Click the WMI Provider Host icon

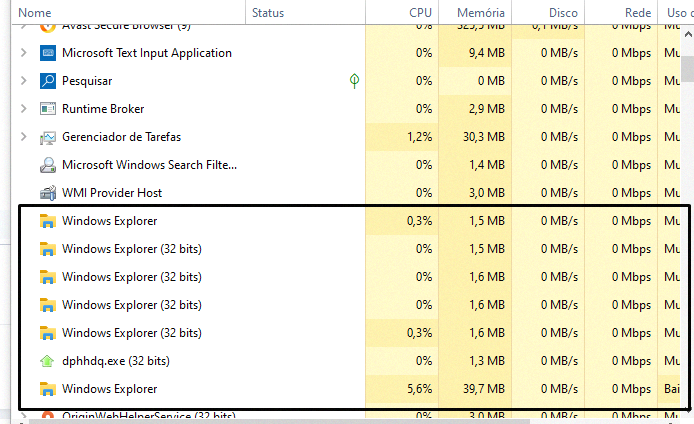pyautogui.click(x=48, y=193)
